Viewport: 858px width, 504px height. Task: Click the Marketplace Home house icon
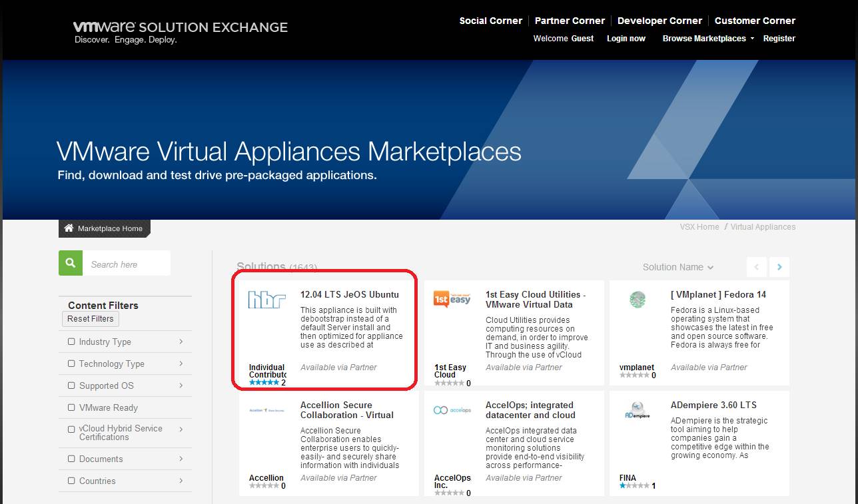69,228
